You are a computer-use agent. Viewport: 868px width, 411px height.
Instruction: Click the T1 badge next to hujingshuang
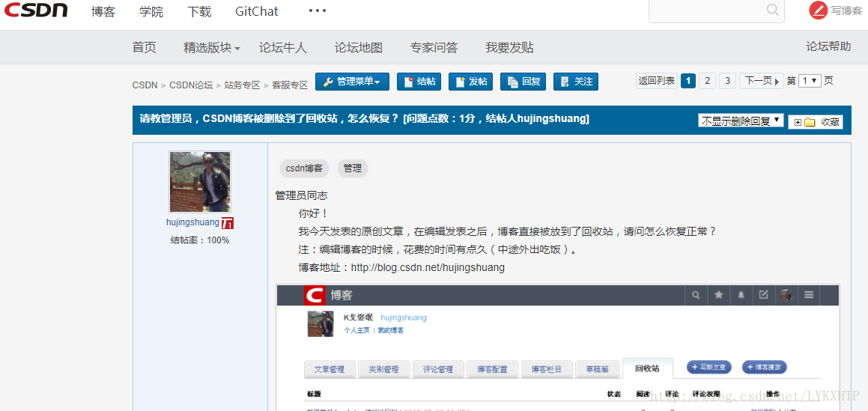[228, 223]
